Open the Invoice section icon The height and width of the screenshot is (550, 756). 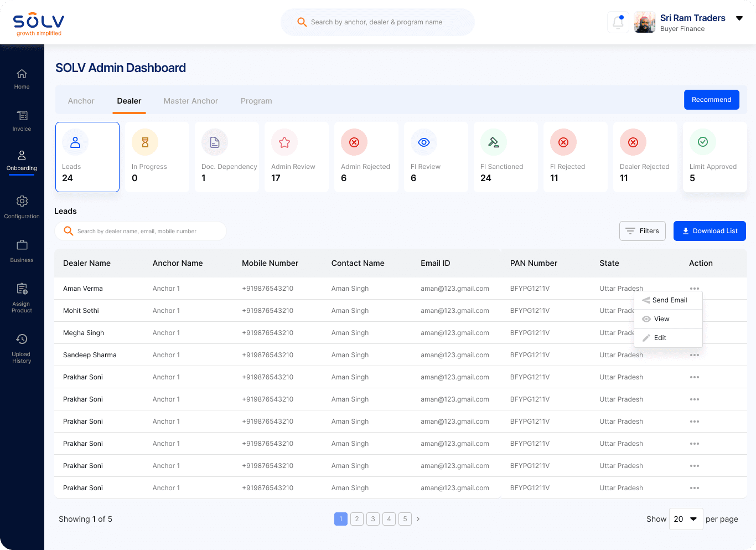pyautogui.click(x=22, y=116)
